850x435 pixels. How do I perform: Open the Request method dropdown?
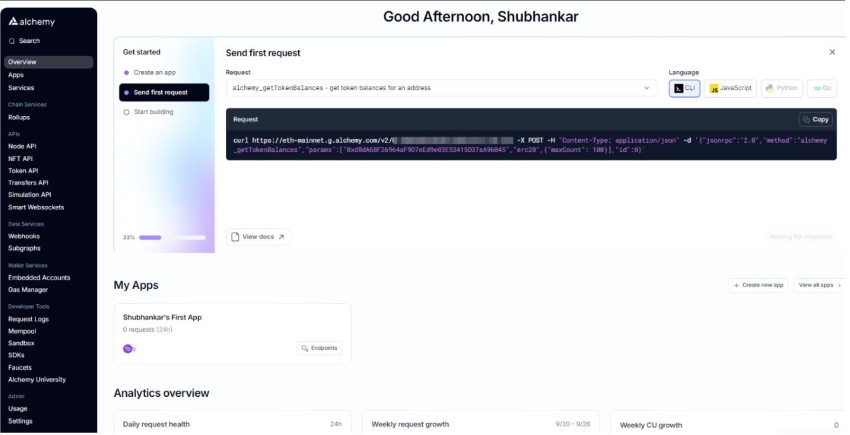[x=441, y=88]
